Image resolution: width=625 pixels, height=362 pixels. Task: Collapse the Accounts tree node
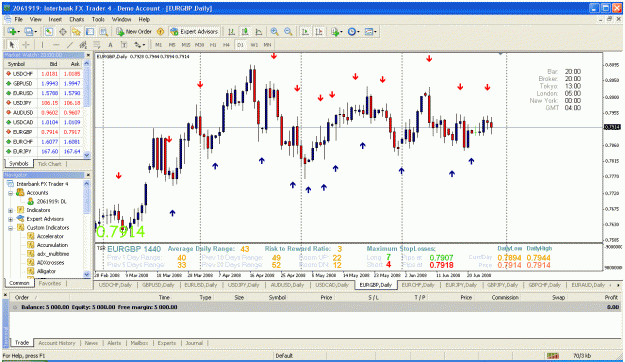(x=11, y=193)
